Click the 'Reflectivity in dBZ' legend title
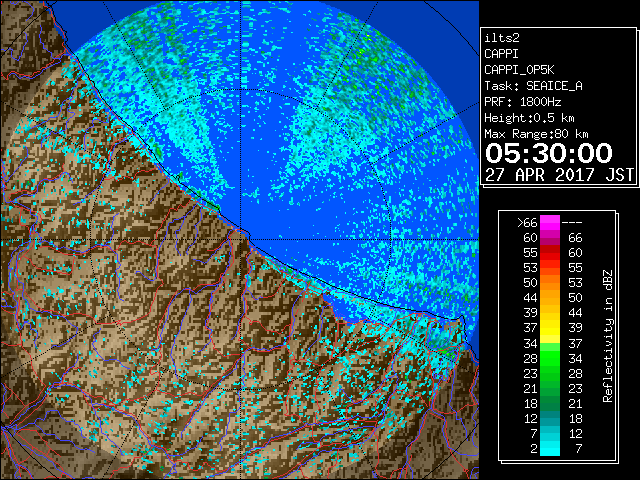 [x=607, y=336]
